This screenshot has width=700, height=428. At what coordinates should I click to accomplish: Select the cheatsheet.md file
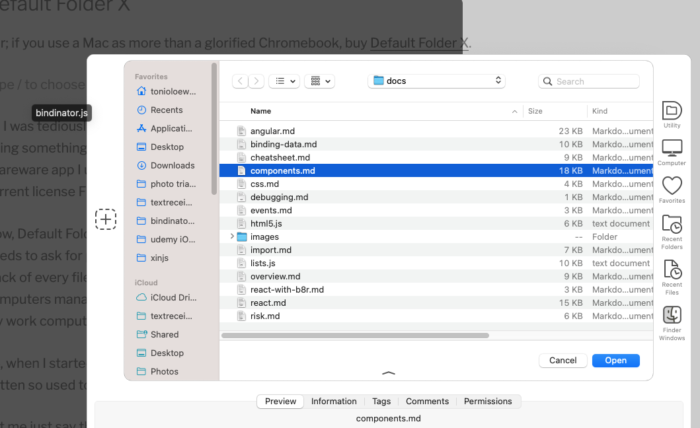[x=436, y=158]
